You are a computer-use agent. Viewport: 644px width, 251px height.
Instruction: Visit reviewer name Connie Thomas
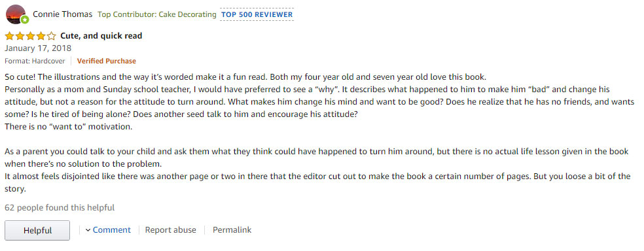[x=62, y=14]
